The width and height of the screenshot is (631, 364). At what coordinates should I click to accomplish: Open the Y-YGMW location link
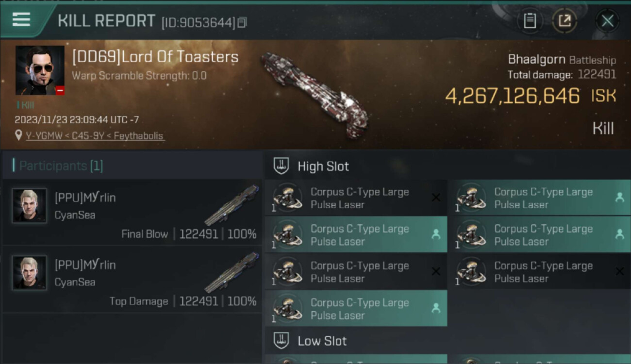click(x=95, y=136)
